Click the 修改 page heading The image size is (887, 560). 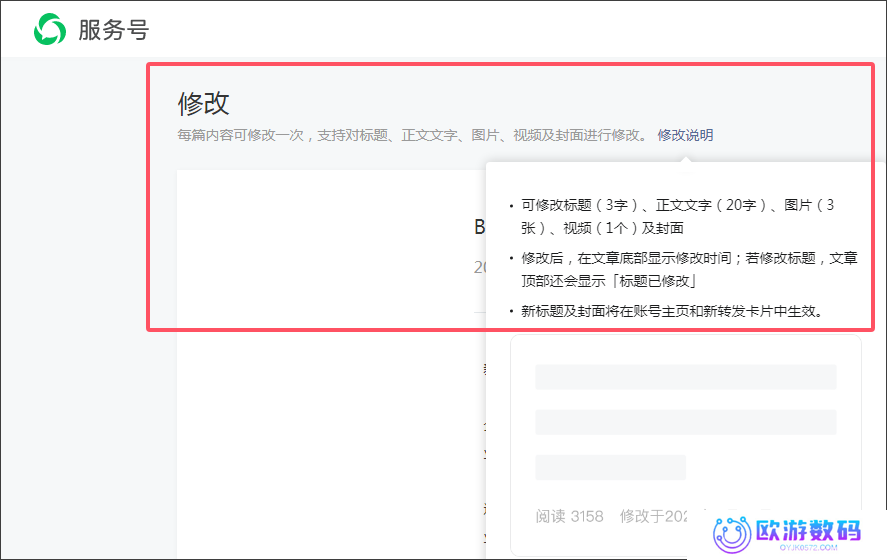tap(204, 104)
